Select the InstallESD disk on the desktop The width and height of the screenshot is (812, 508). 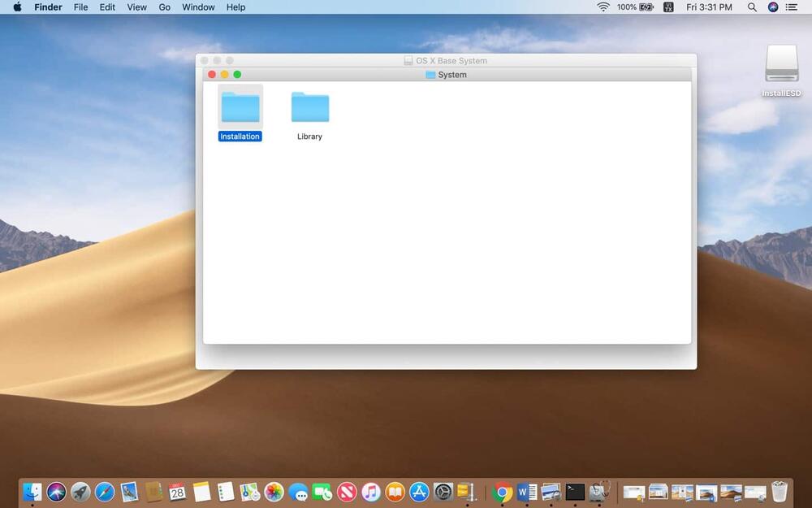point(781,65)
